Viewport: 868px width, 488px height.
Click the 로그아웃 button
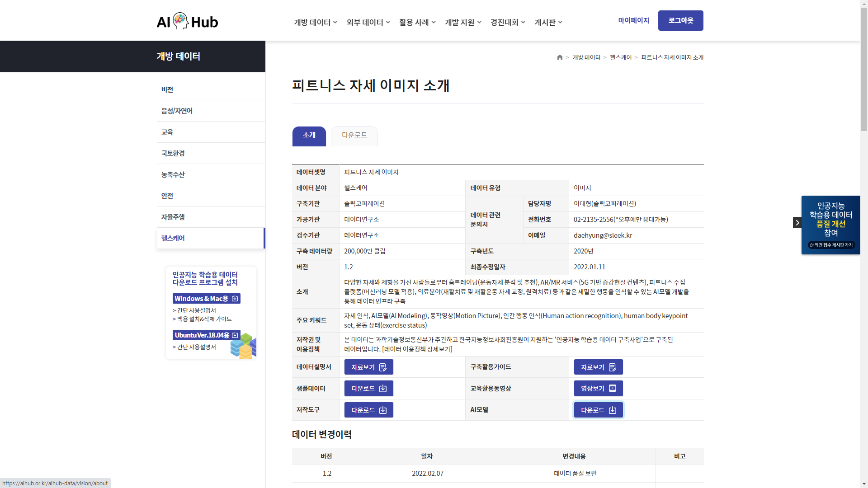point(680,21)
